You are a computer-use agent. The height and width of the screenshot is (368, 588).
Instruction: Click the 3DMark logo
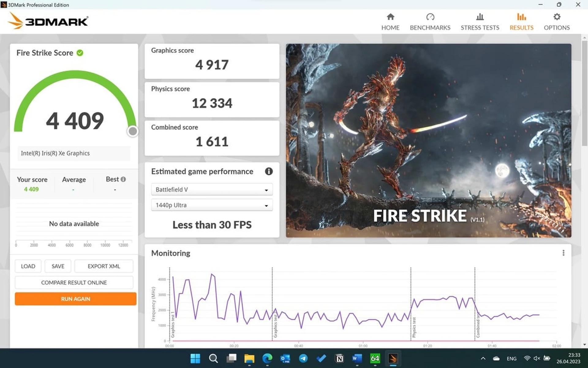pos(48,21)
